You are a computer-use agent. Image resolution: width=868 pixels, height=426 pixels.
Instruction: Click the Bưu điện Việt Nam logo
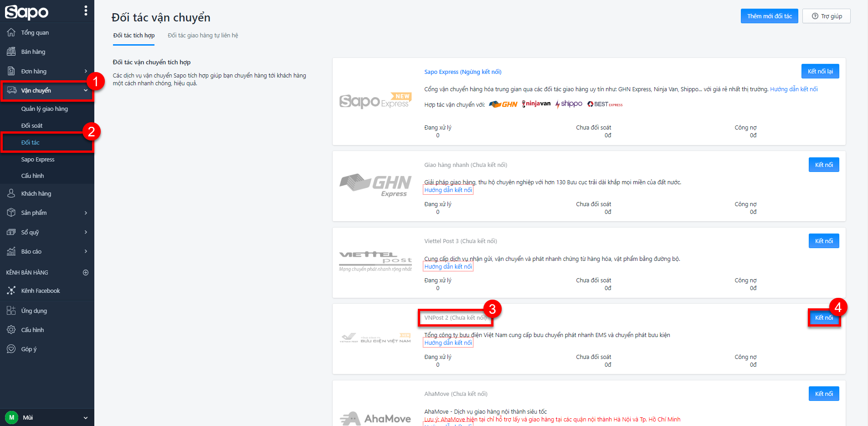click(375, 338)
